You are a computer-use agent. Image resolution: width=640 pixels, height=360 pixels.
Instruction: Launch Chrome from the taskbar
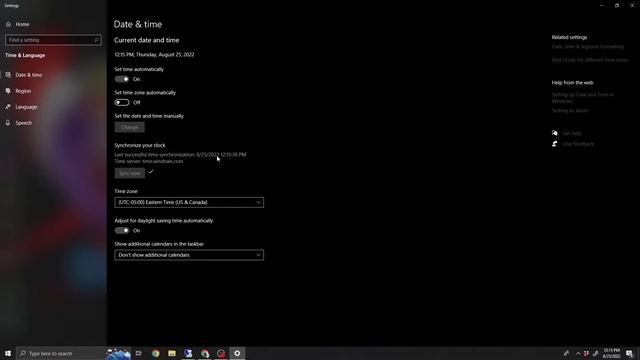click(x=156, y=353)
